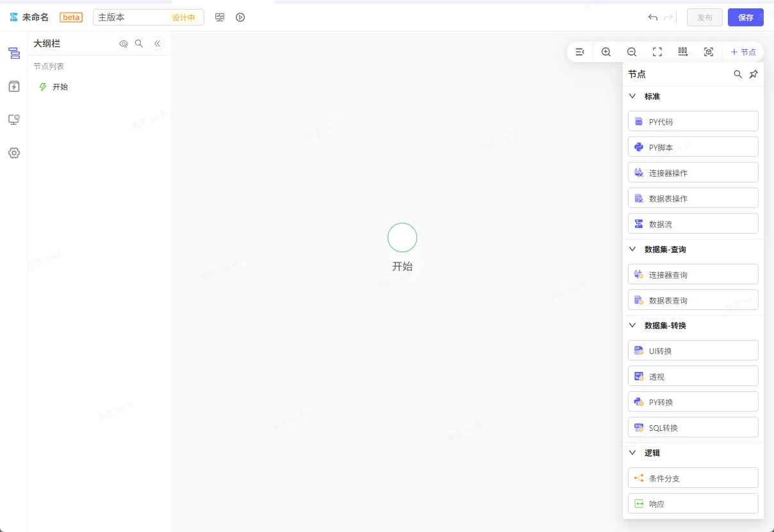Image resolution: width=774 pixels, height=532 pixels.
Task: Collapse the 数据集-转换 section
Action: [x=632, y=325]
